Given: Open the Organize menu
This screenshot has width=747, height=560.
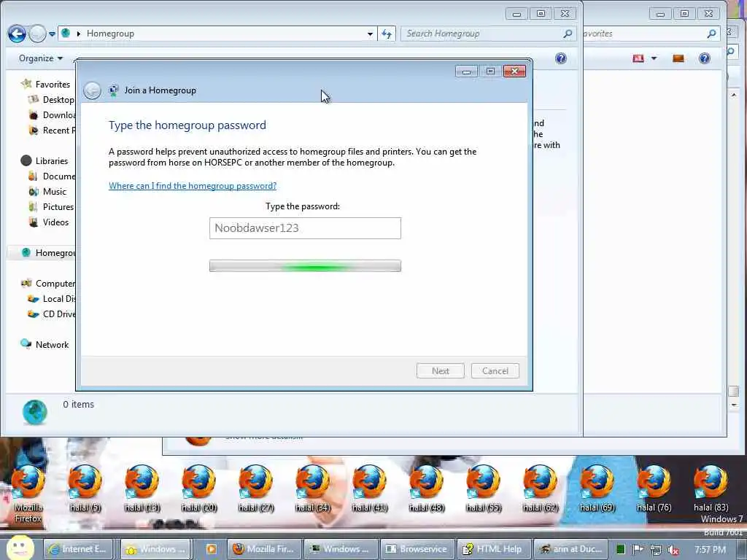Looking at the screenshot, I should 41,58.
